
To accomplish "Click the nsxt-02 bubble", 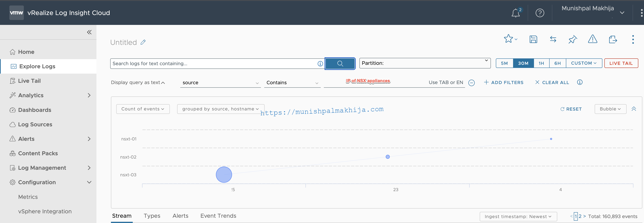I will click(388, 157).
